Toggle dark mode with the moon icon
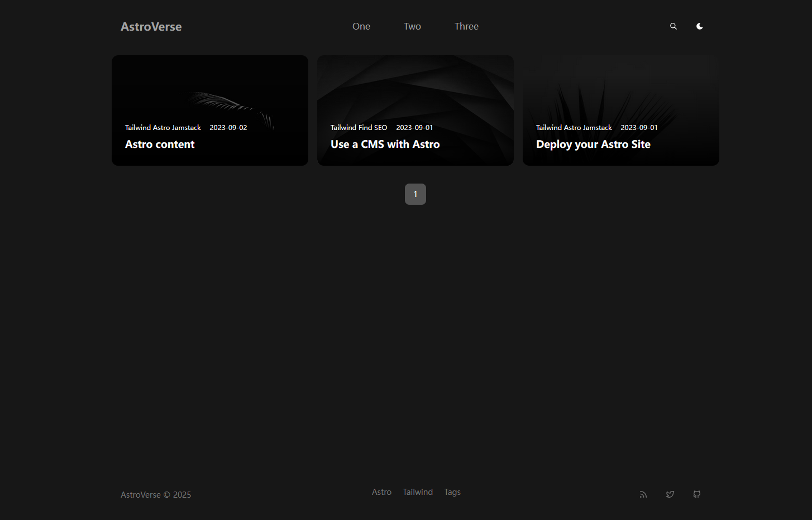812x520 pixels. point(699,26)
